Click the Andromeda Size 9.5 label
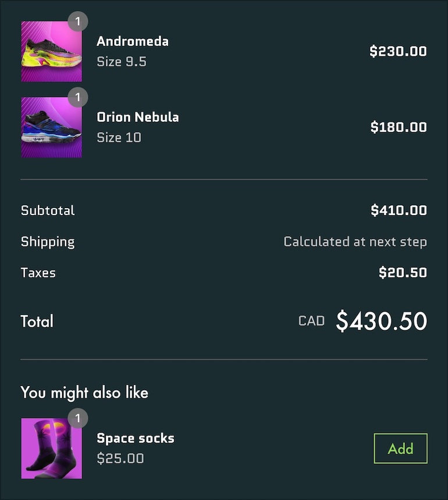 122,61
